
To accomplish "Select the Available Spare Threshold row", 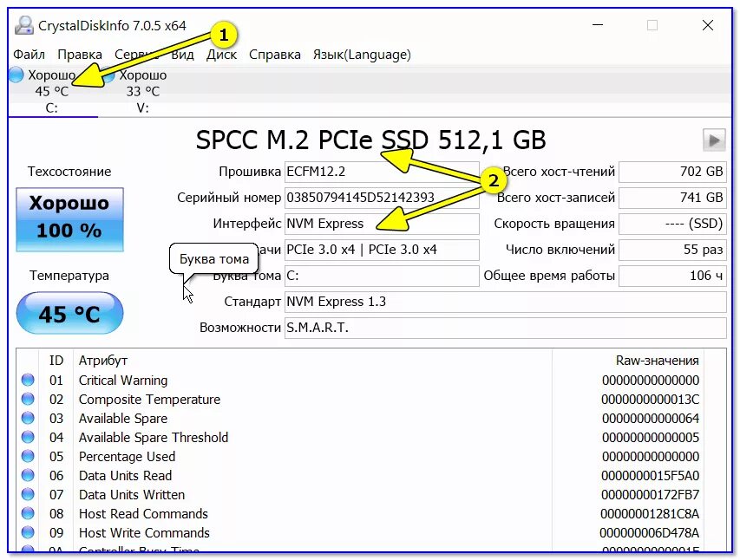I will (x=360, y=438).
